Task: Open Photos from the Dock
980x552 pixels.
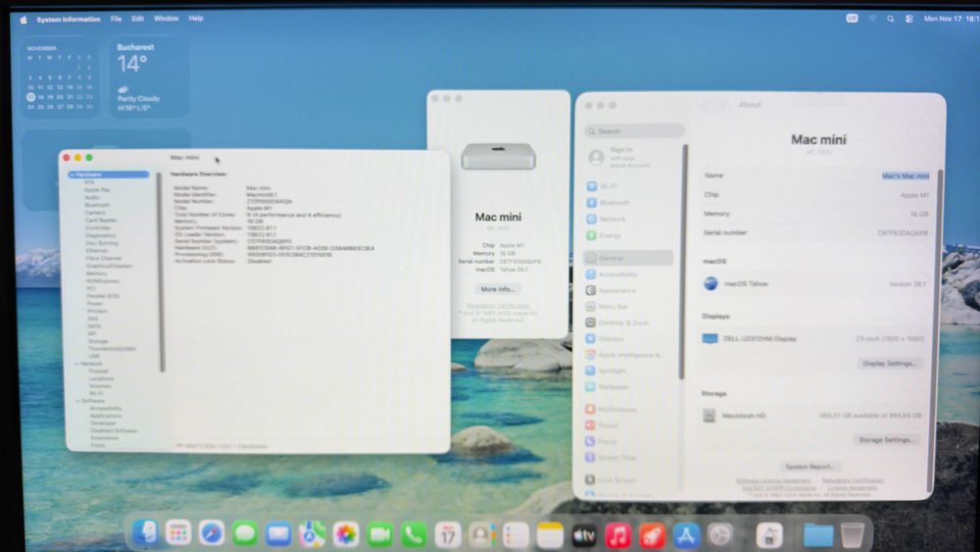Action: click(x=346, y=534)
